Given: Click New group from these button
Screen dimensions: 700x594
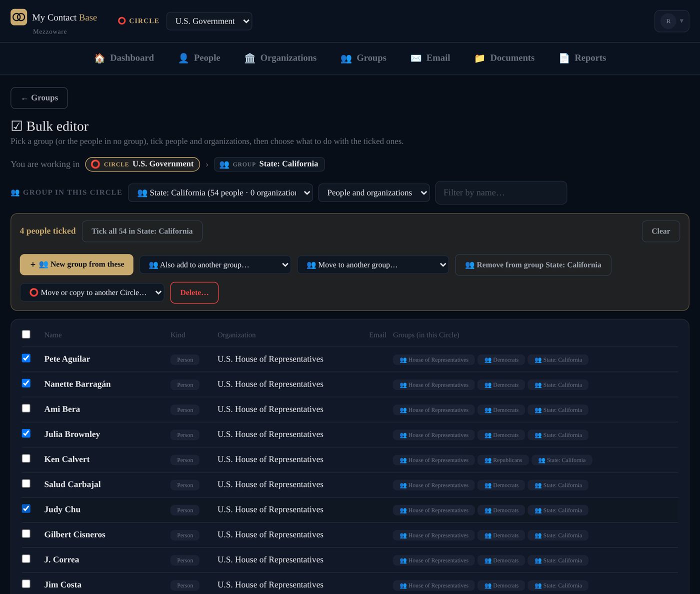Looking at the screenshot, I should tap(76, 264).
